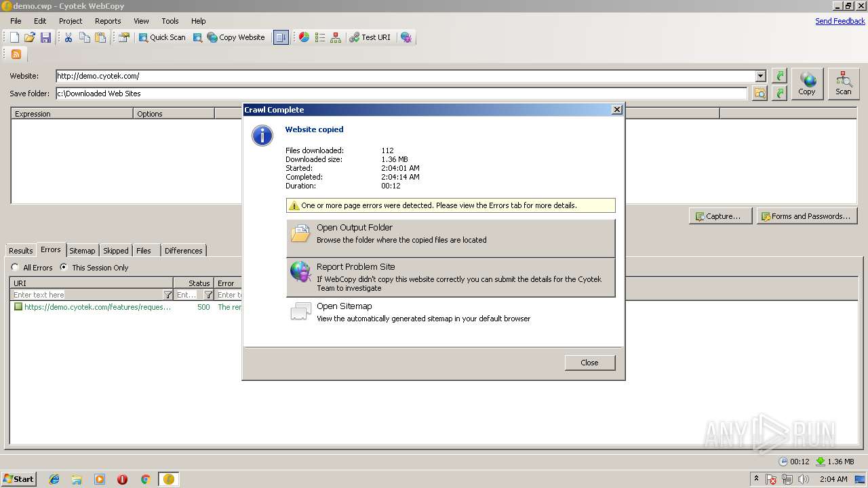The width and height of the screenshot is (868, 488).
Task: Click the Expression column header
Action: (72, 114)
